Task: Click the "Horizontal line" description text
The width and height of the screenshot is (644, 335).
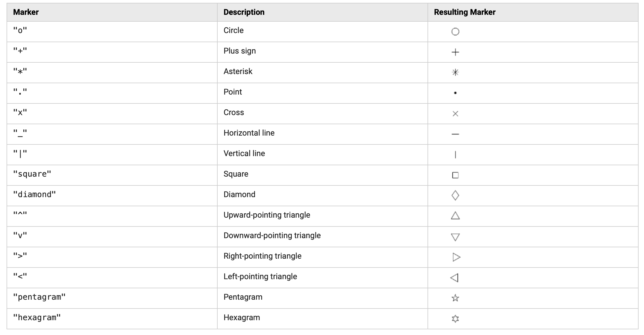Action: (x=249, y=133)
